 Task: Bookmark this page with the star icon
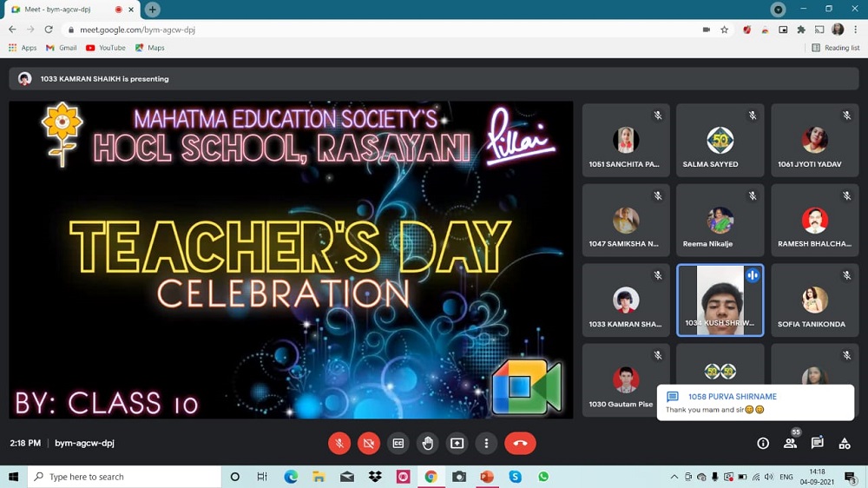(x=725, y=30)
